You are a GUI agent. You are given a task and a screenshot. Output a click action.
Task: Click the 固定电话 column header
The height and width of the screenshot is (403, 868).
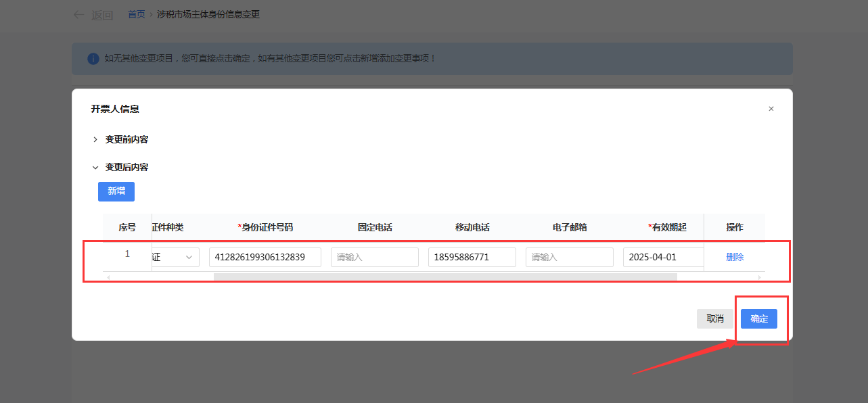[375, 227]
